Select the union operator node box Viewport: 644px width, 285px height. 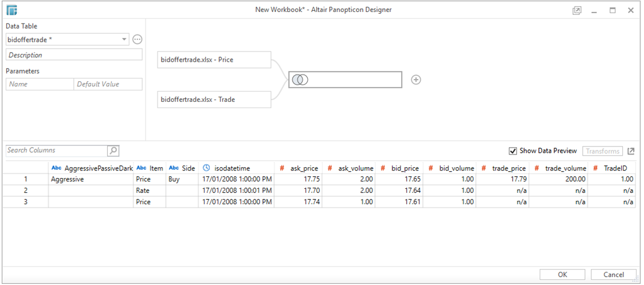coord(345,80)
